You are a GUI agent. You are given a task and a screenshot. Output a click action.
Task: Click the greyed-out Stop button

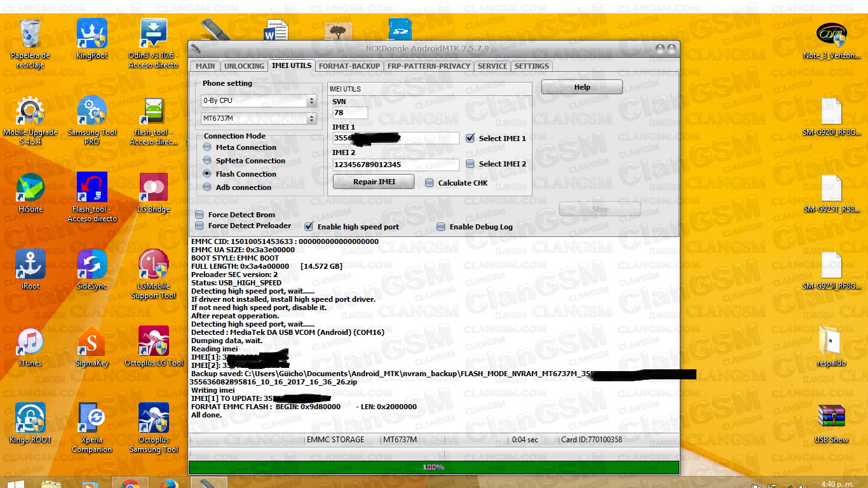pyautogui.click(x=600, y=208)
